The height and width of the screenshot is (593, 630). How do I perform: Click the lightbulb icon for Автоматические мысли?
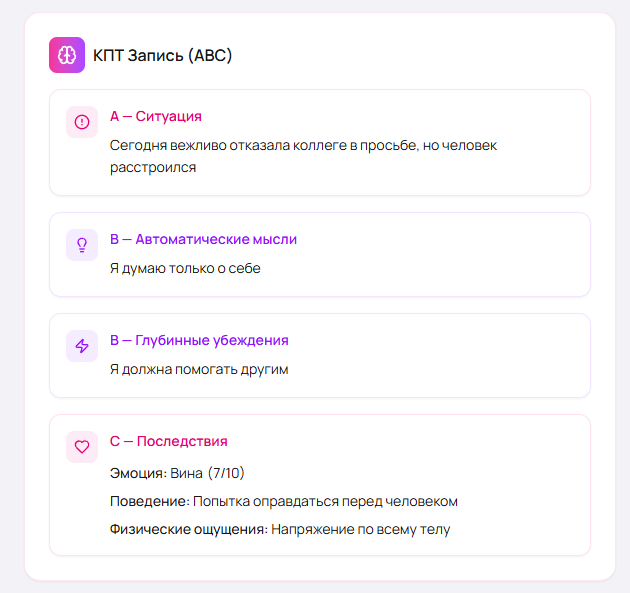(82, 245)
